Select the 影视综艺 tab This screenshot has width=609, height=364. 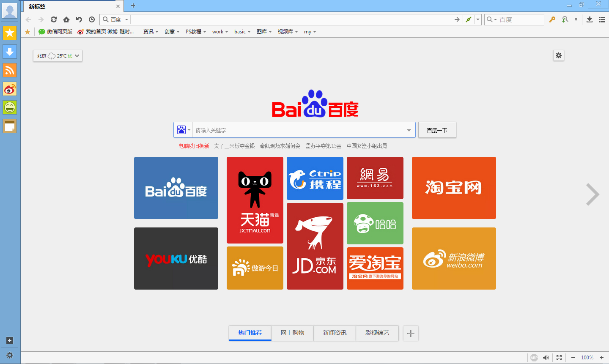point(377,333)
